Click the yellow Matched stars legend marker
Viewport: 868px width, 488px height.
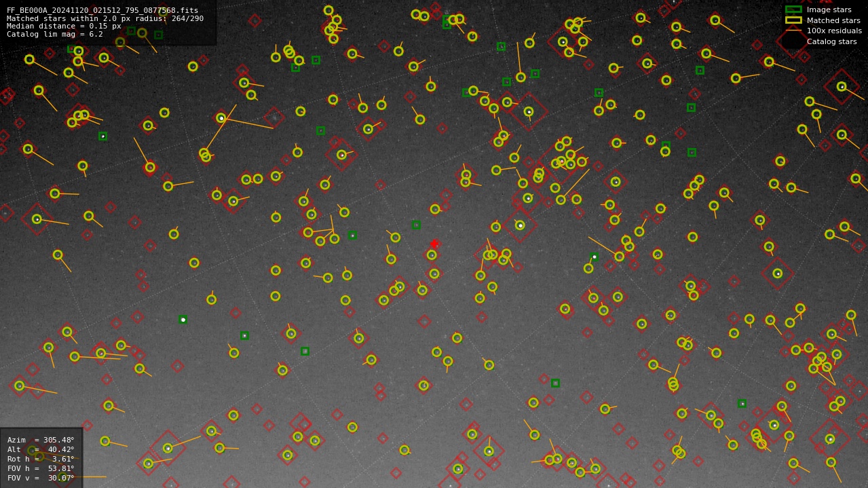tap(793, 20)
